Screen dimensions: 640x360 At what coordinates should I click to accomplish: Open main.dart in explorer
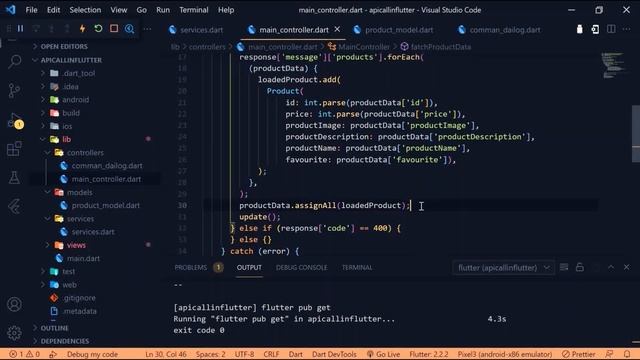pos(83,258)
